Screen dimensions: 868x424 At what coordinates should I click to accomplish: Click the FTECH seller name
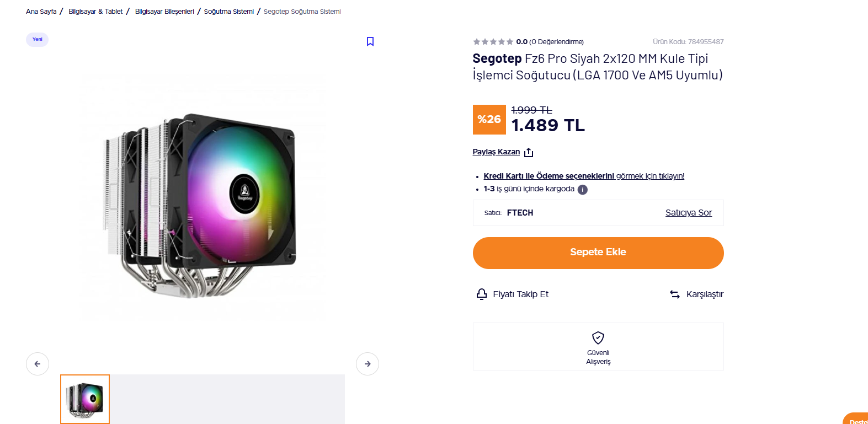(520, 213)
